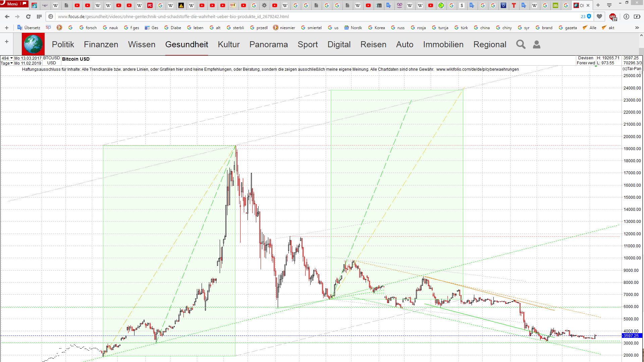Screen dimensions: 644x362
Task: Expand hidden bookmarks with double chevron
Action: (x=637, y=28)
